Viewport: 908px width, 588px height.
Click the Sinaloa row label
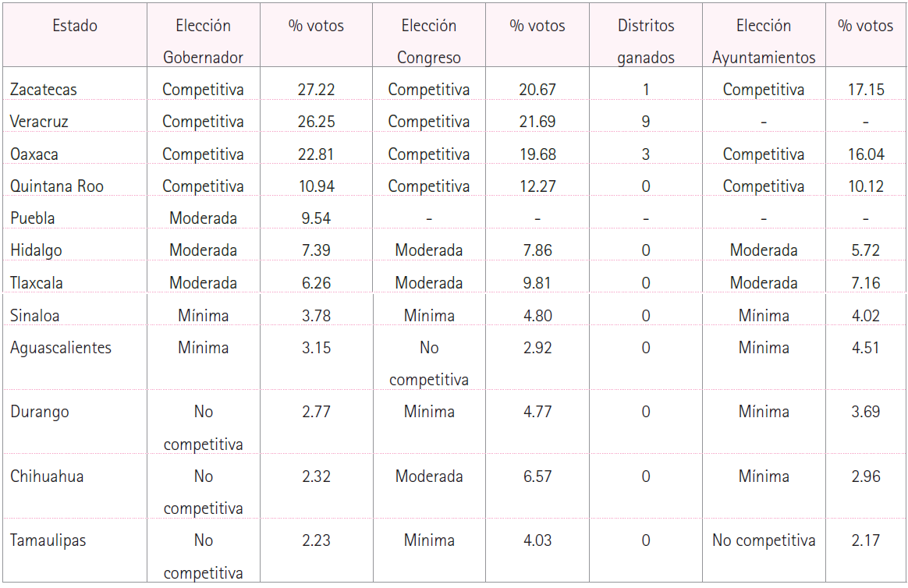point(35,316)
